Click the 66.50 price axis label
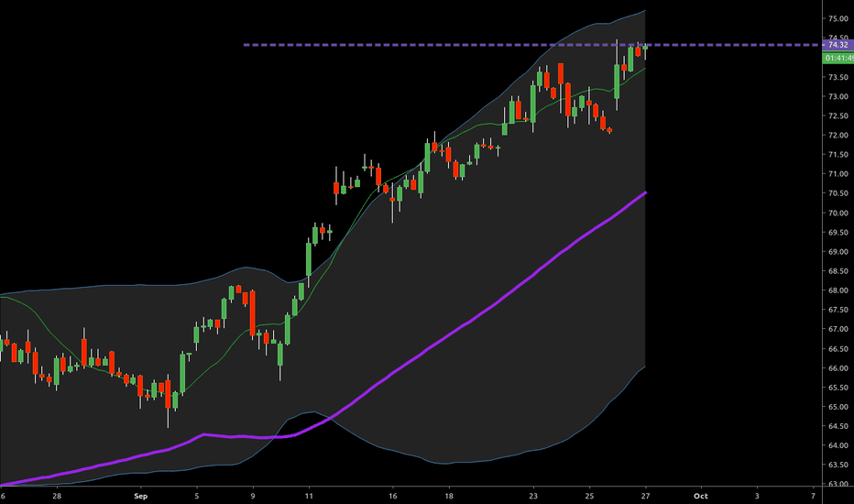This screenshot has width=854, height=504. pyautogui.click(x=838, y=349)
